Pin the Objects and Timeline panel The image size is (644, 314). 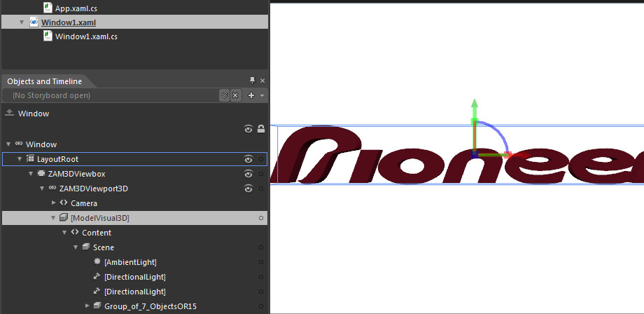click(253, 81)
